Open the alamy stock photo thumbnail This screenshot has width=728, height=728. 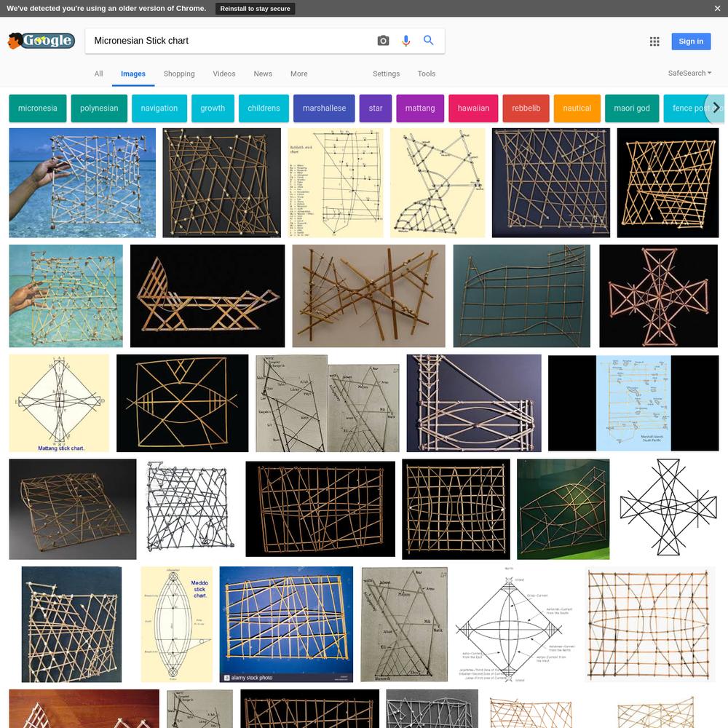pyautogui.click(x=286, y=624)
